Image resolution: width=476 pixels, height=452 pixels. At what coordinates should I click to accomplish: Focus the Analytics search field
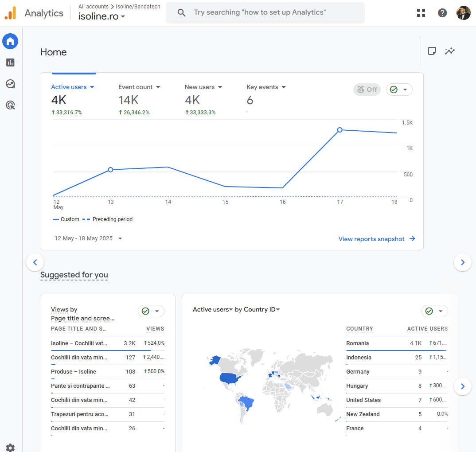point(265,13)
